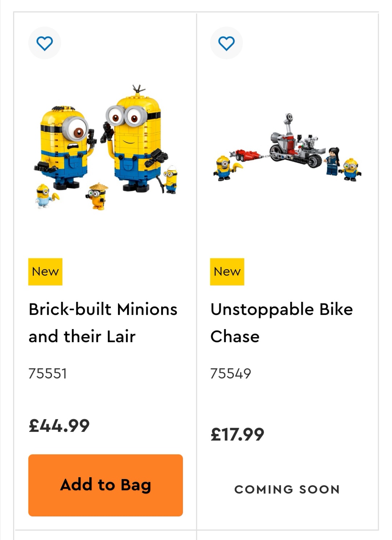Screen dimensions: 392x540
Task: Select the small Minion wearing straw hat
Action: pos(98,196)
